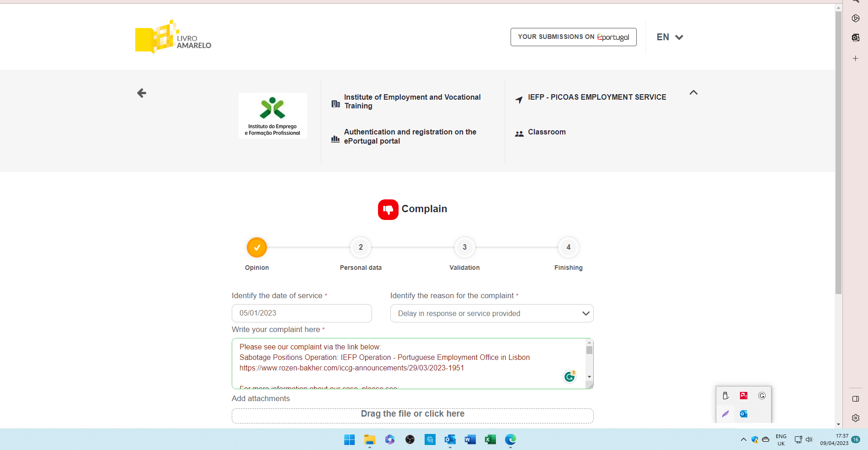
Task: Click complaint textarea scroll down arrow
Action: point(589,377)
